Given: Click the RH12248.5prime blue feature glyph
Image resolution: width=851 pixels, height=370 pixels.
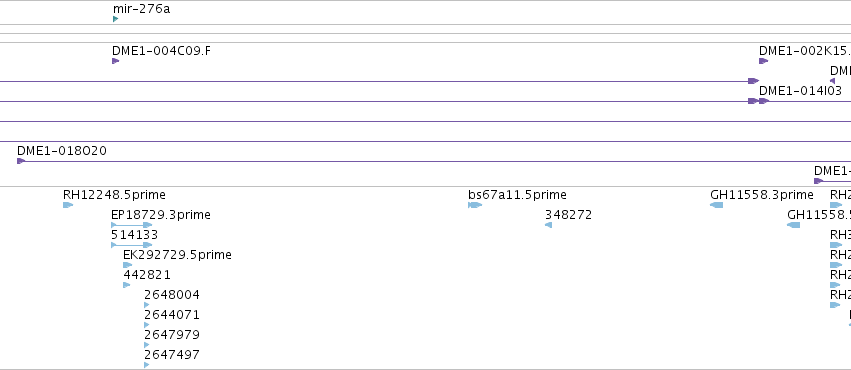Looking at the screenshot, I should point(68,205).
